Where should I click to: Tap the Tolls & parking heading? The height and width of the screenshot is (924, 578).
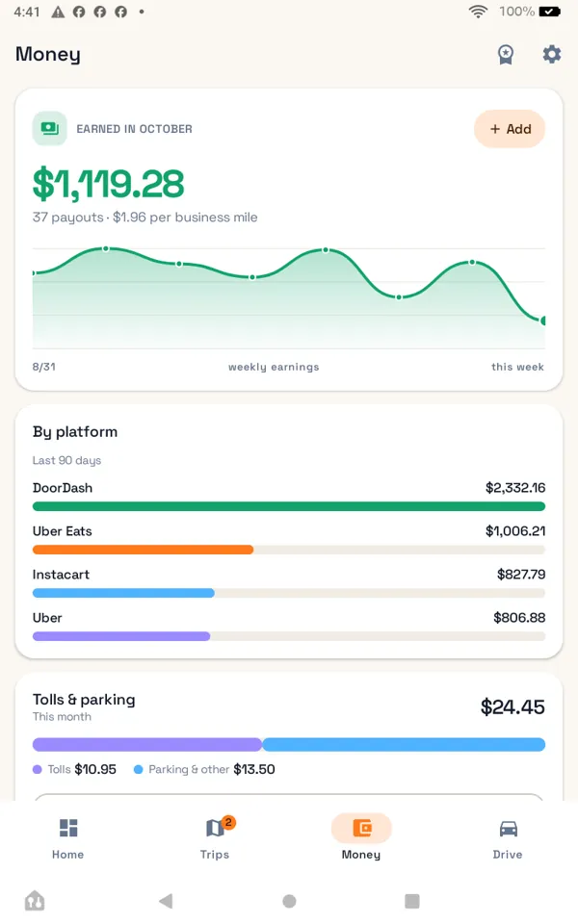(x=84, y=700)
